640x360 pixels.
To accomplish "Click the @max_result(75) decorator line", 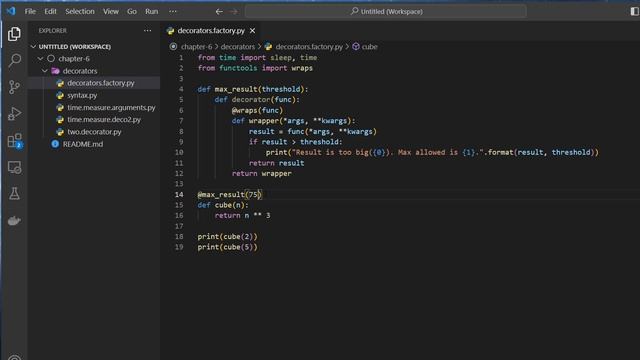I will [x=229, y=195].
